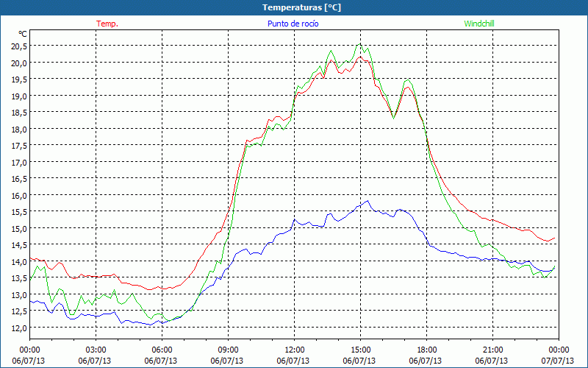The height and width of the screenshot is (368, 588).
Task: Click the red and green dip near 16:30
Action: click(x=393, y=118)
